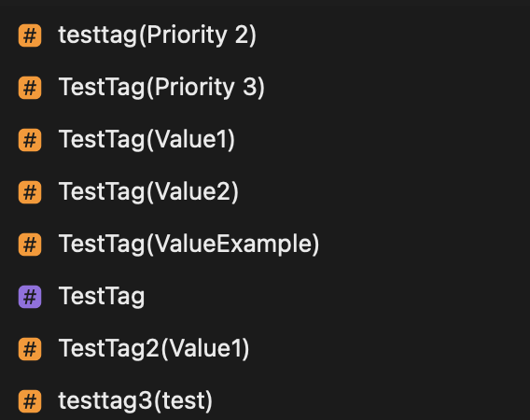Click the row containing testtag3(test)
This screenshot has width=530, height=420.
pos(265,401)
